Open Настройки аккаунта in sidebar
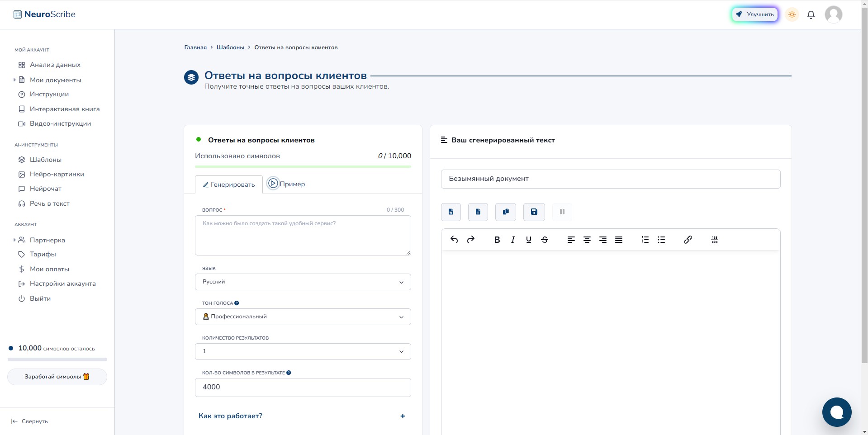868x435 pixels. click(x=57, y=284)
